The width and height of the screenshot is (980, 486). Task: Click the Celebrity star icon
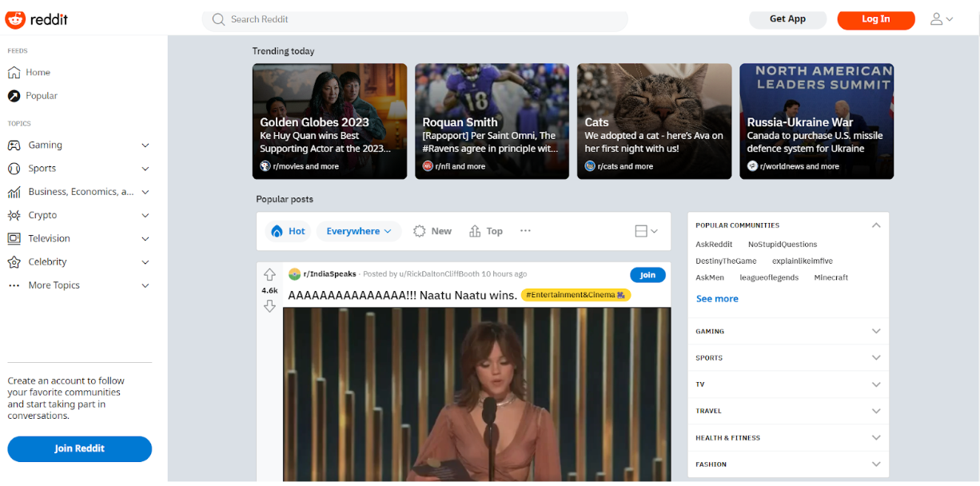(14, 262)
